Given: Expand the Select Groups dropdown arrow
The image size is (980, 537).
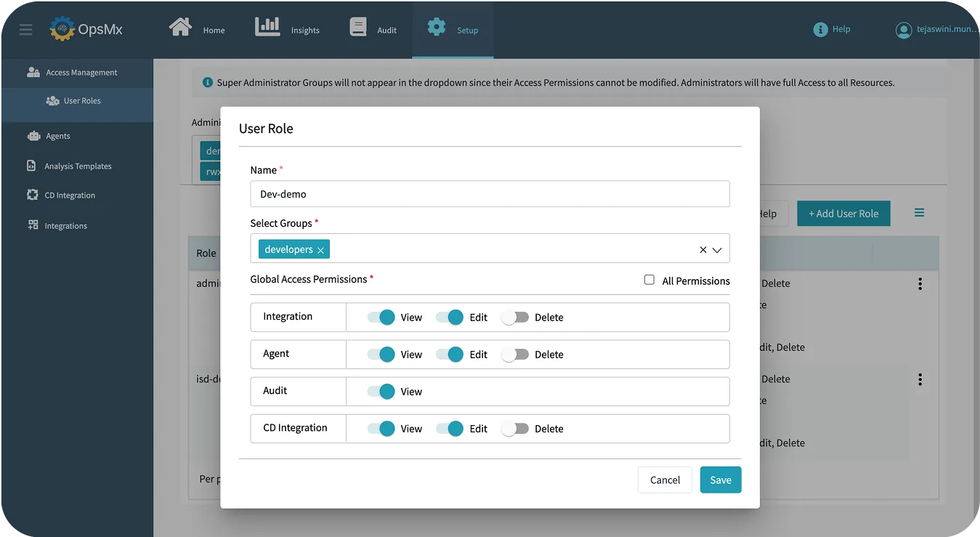Looking at the screenshot, I should (x=717, y=249).
